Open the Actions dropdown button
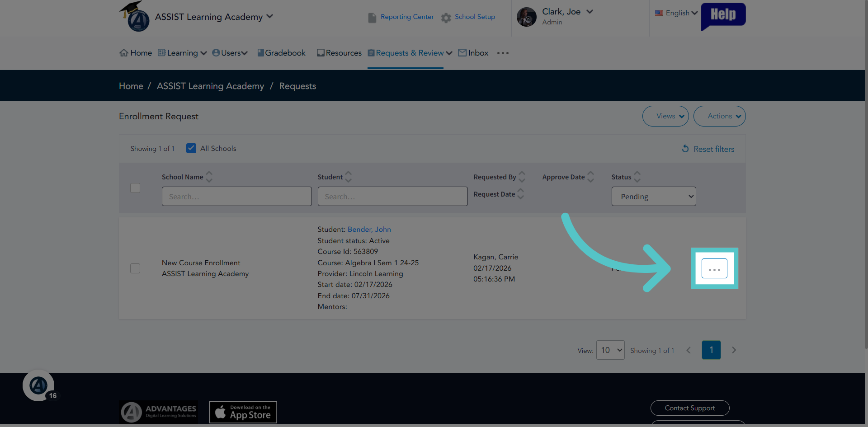This screenshot has width=868, height=427. 720,116
